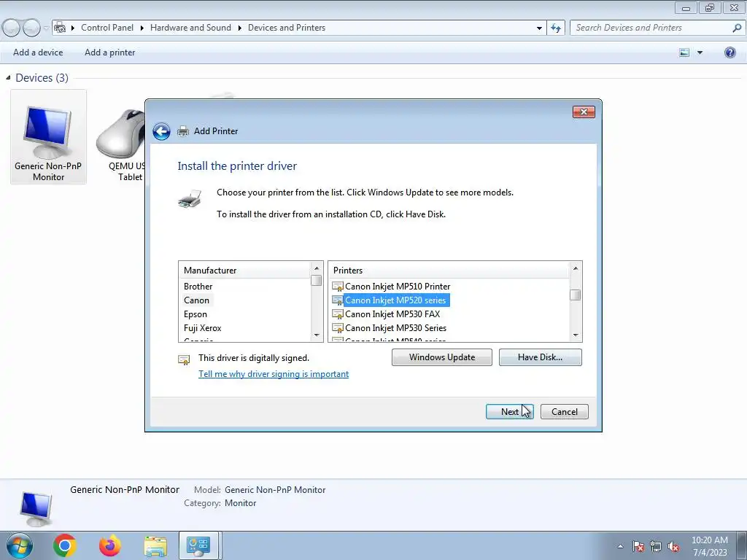This screenshot has height=560, width=747.
Task: Click certificate icon beside Canon Inkjet MP530 FAX
Action: coord(337,314)
